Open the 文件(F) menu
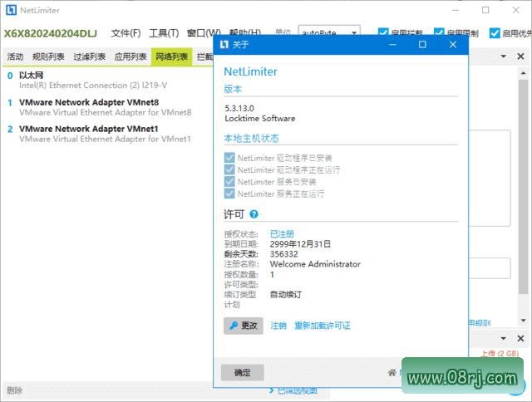Image resolution: width=532 pixels, height=402 pixels. coord(126,33)
